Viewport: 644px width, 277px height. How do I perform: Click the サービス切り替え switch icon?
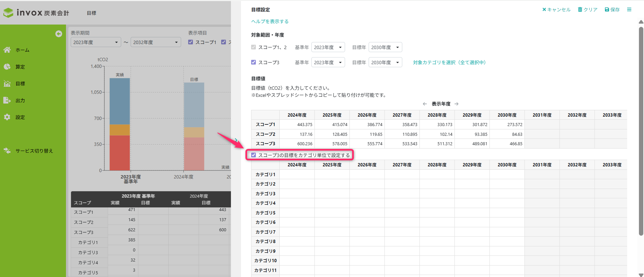pos(7,151)
